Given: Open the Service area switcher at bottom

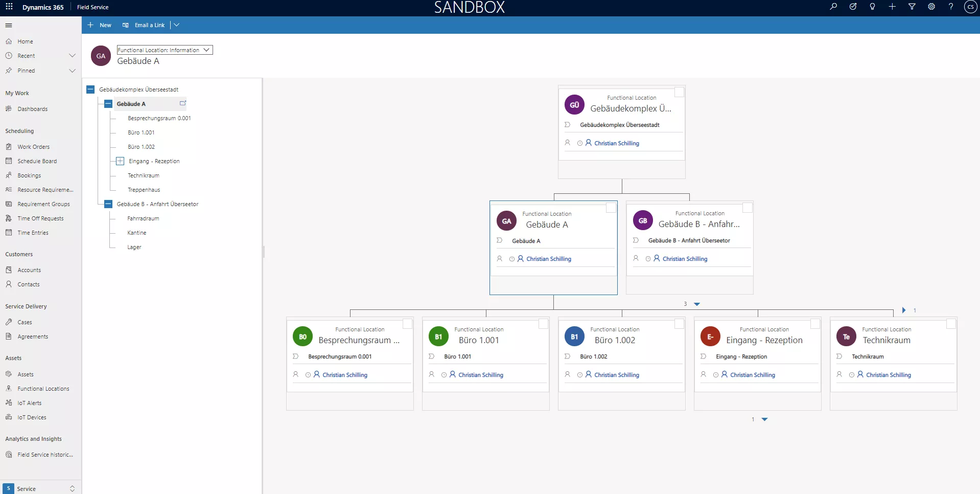Looking at the screenshot, I should [41, 488].
